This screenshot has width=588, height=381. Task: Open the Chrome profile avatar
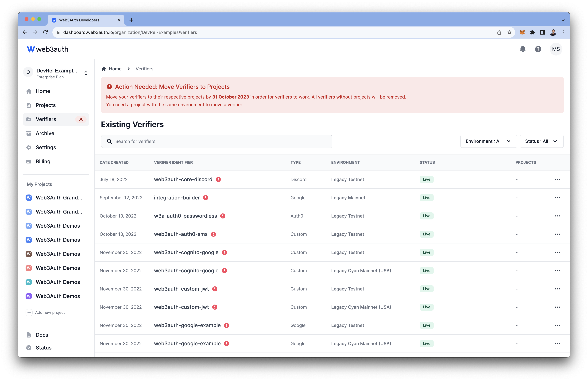tap(553, 32)
